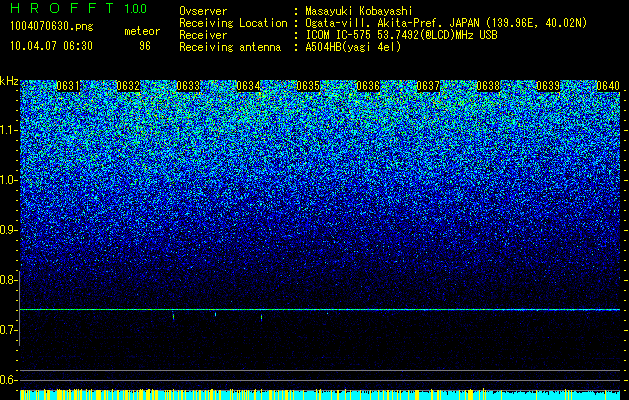
Task: Click the meteor count value 96
Action: click(145, 46)
